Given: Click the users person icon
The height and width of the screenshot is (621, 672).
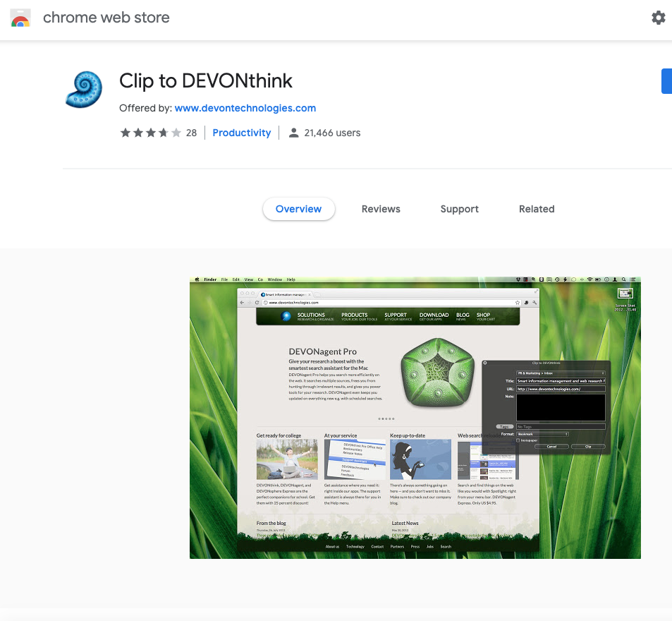Looking at the screenshot, I should click(x=293, y=133).
